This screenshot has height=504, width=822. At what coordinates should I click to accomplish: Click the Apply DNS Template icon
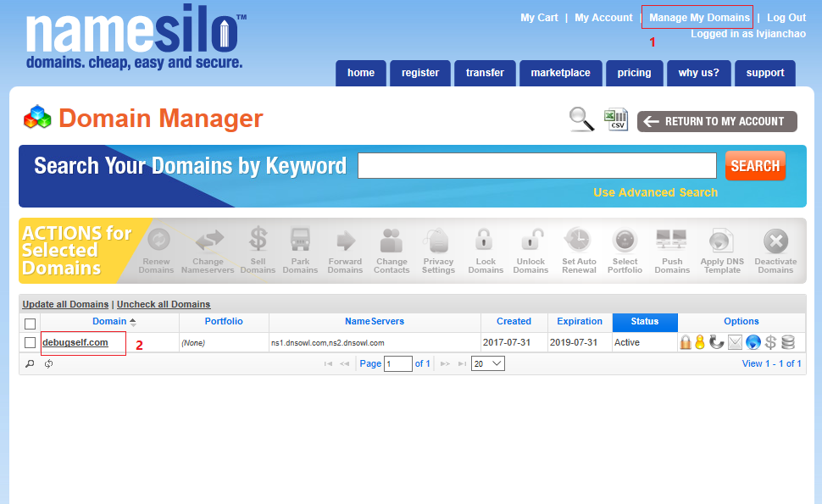point(721,241)
